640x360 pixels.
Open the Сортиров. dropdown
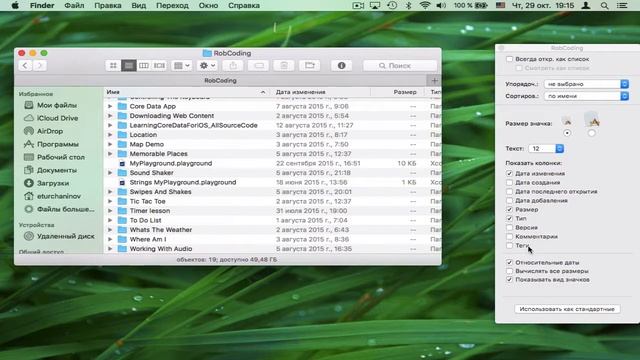[587, 96]
